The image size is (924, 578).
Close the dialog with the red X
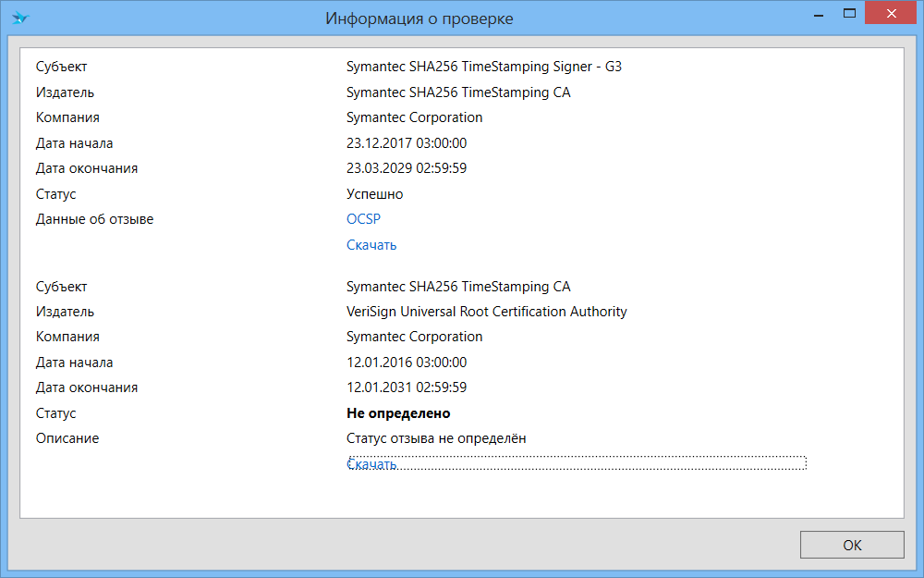coord(891,14)
